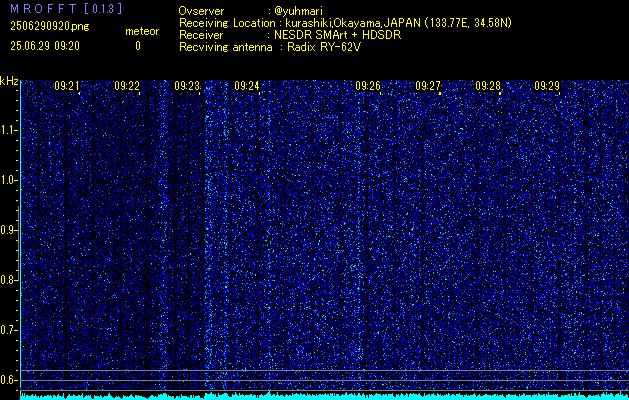The image size is (629, 400).
Task: Click the MROFFT [0.1.3] title text
Action: (66, 8)
